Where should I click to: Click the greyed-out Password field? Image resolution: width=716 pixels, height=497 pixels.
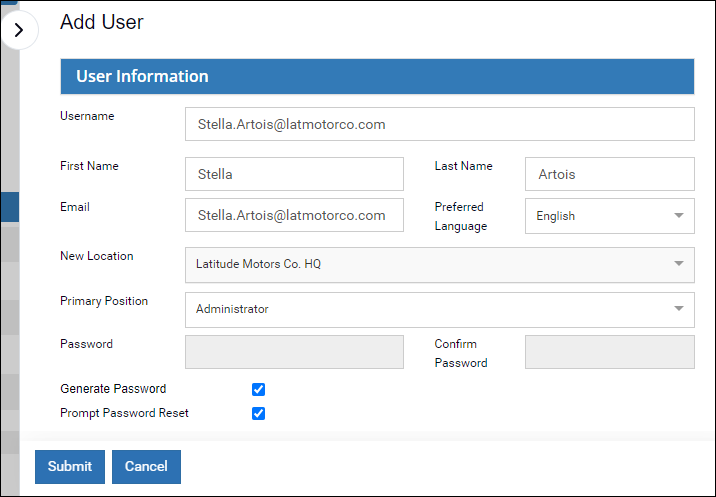(294, 352)
